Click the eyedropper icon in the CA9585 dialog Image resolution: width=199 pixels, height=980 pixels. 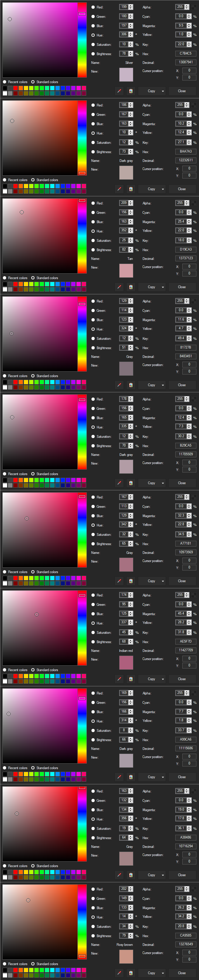[x=119, y=973]
